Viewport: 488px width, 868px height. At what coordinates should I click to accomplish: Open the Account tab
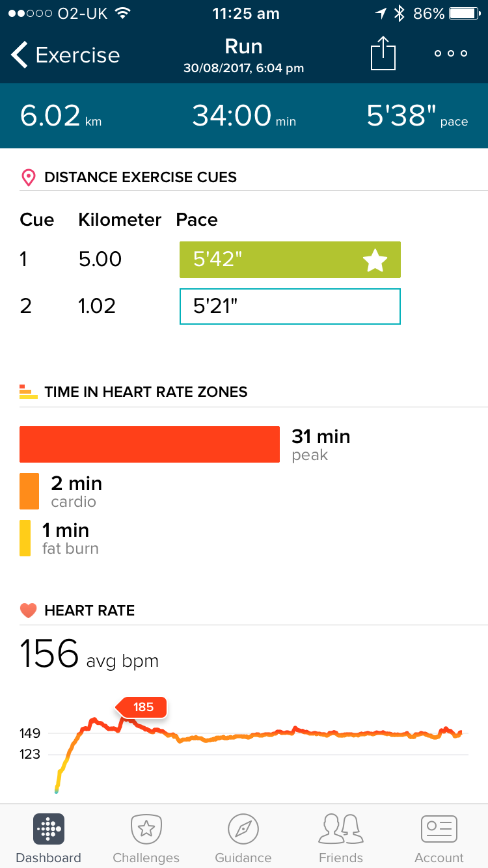tap(439, 838)
